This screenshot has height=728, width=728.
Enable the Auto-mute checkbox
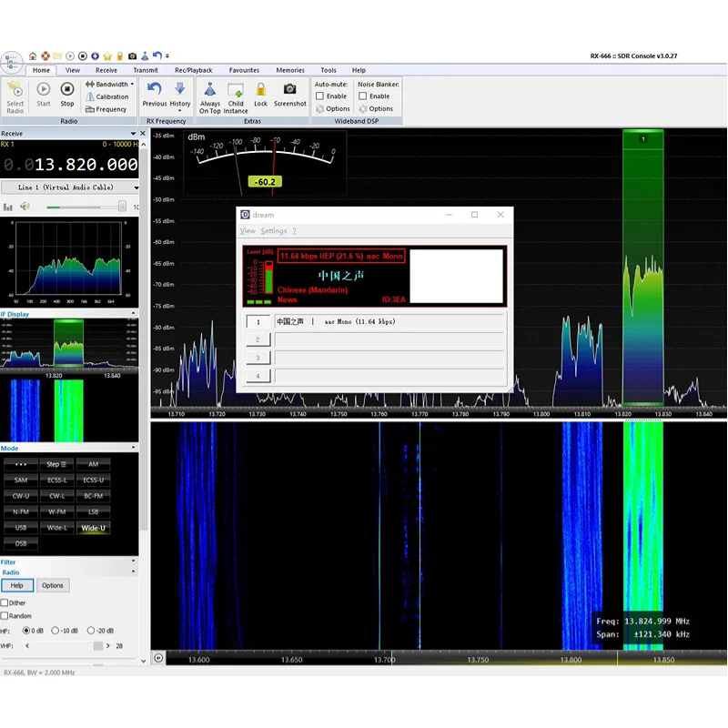pos(319,96)
